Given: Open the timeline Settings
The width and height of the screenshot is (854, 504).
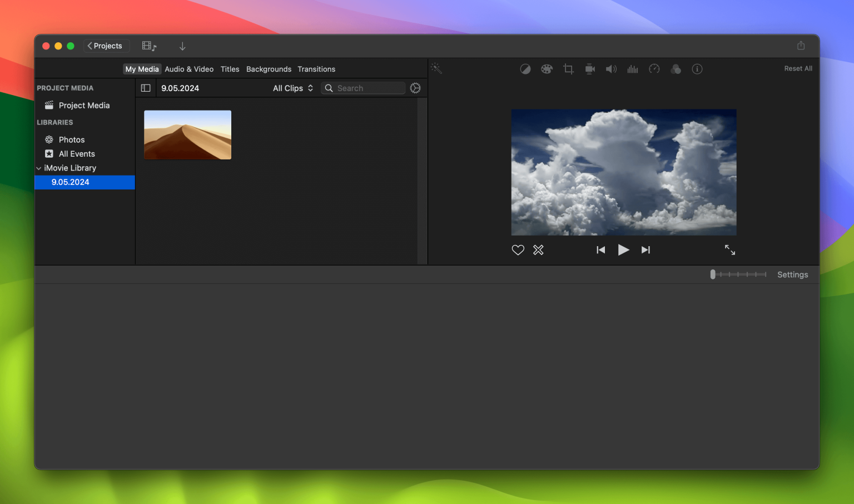Looking at the screenshot, I should click(x=792, y=274).
